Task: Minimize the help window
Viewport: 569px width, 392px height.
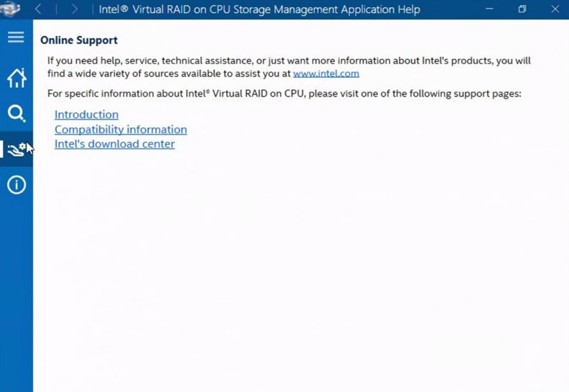Action: tap(490, 9)
